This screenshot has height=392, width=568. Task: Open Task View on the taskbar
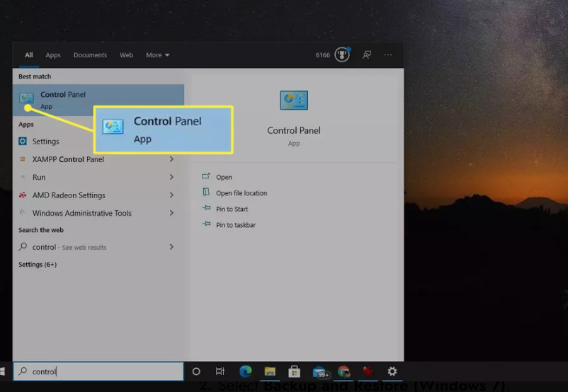point(220,371)
